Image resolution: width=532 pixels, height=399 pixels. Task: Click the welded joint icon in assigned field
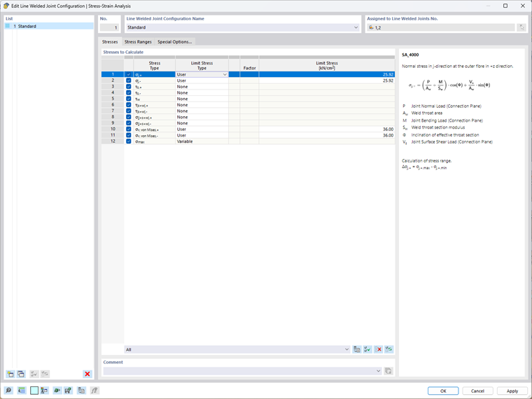[371, 27]
